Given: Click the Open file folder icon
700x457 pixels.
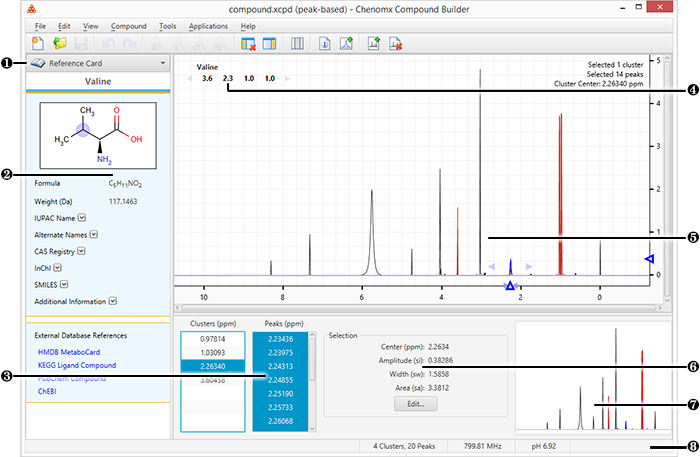Looking at the screenshot, I should pyautogui.click(x=60, y=44).
